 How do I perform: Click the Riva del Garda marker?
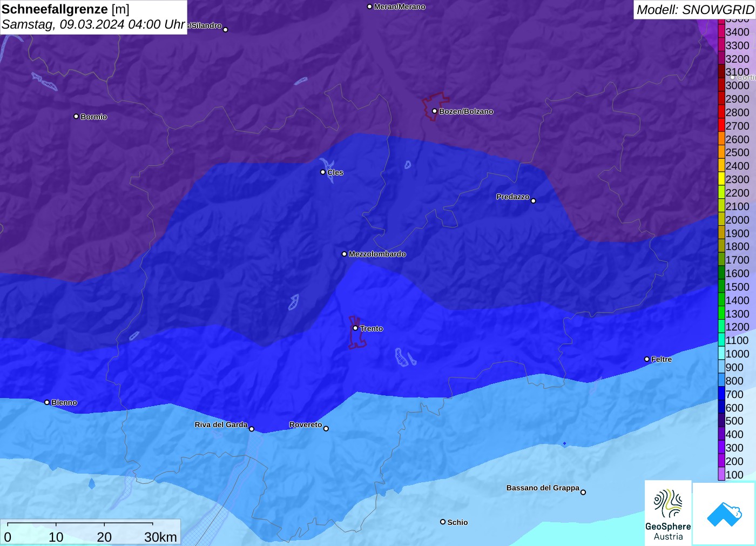[252, 429]
